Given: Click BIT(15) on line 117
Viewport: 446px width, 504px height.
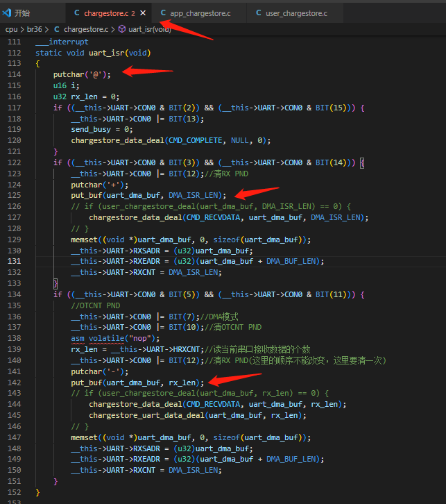Looking at the screenshot, I should [331, 108].
